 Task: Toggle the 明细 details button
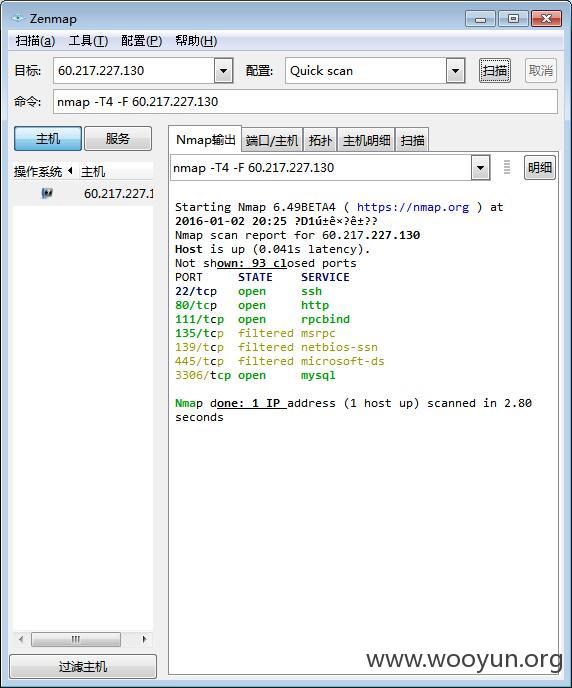540,167
